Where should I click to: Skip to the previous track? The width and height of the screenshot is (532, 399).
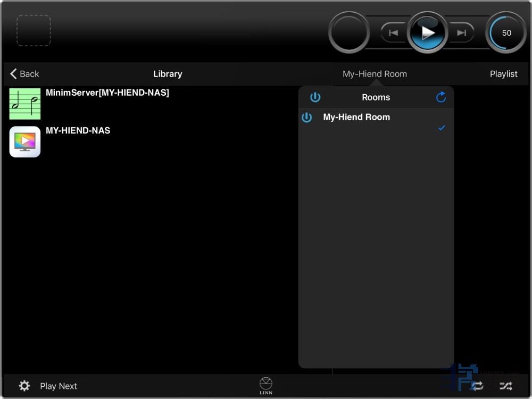click(x=393, y=33)
